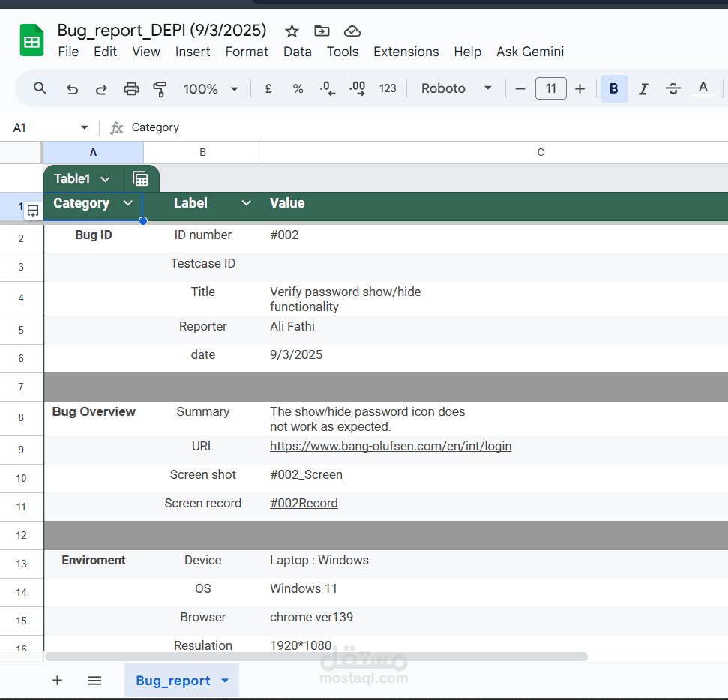Rename the document title Bug_report_DEPI
The width and height of the screenshot is (728, 700).
coord(162,30)
